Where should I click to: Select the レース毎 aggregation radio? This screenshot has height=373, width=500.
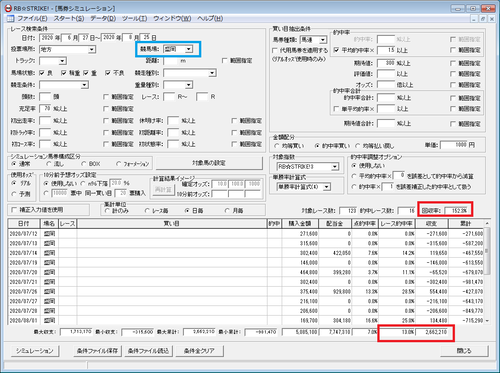click(147, 211)
